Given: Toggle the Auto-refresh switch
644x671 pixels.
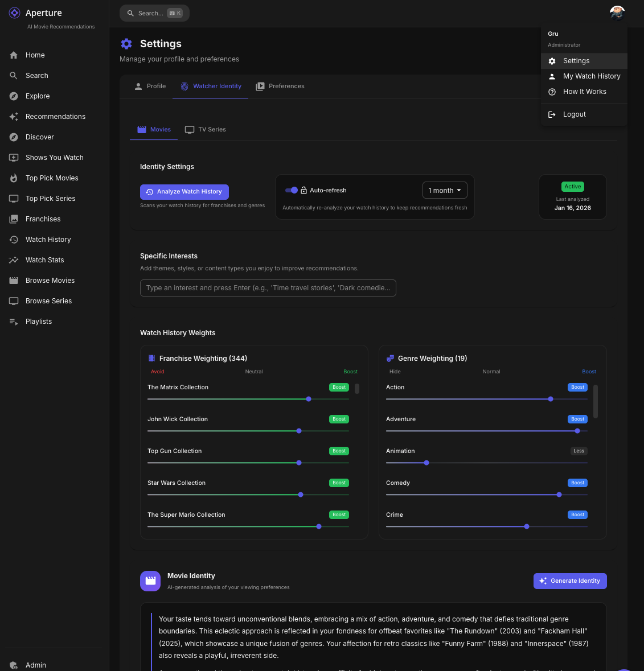Looking at the screenshot, I should click(x=292, y=190).
